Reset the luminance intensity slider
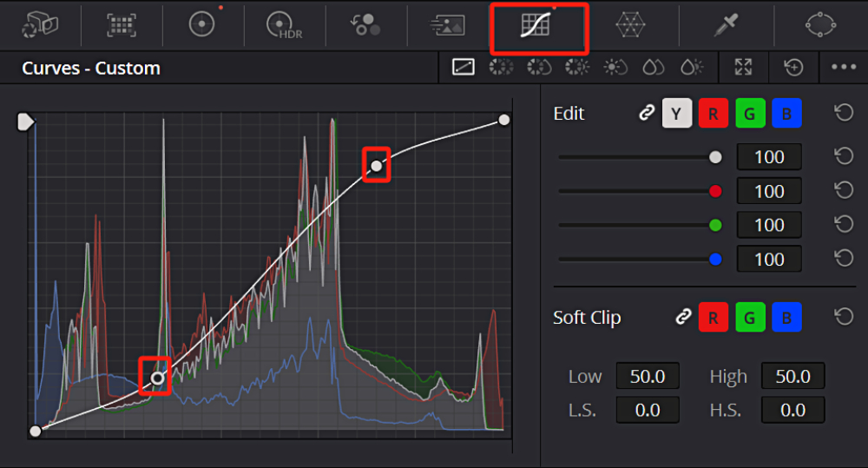Screen dimensions: 868x468 844,156
